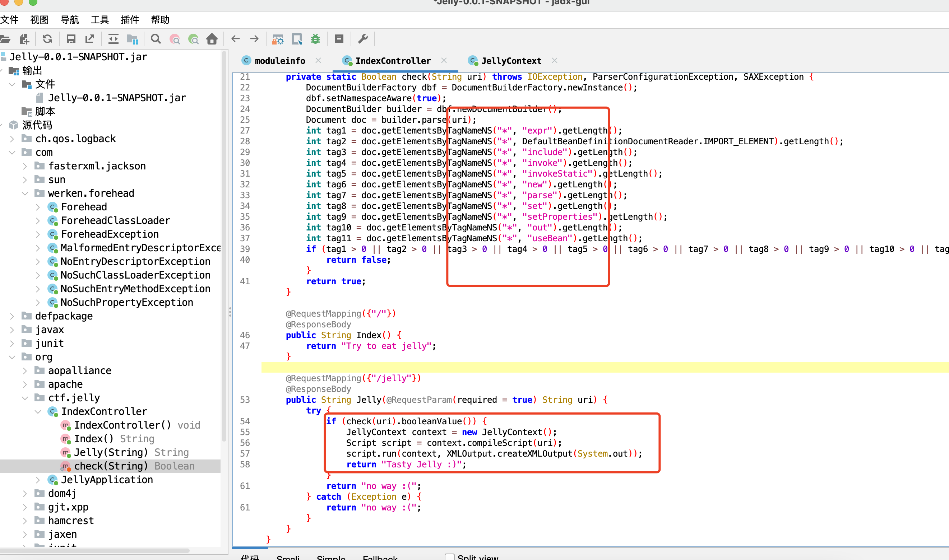
Task: Open the debugger green bug icon
Action: tap(315, 39)
